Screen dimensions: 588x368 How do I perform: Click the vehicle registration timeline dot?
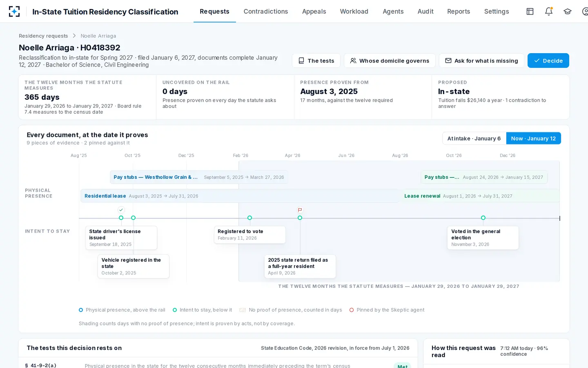[133, 218]
